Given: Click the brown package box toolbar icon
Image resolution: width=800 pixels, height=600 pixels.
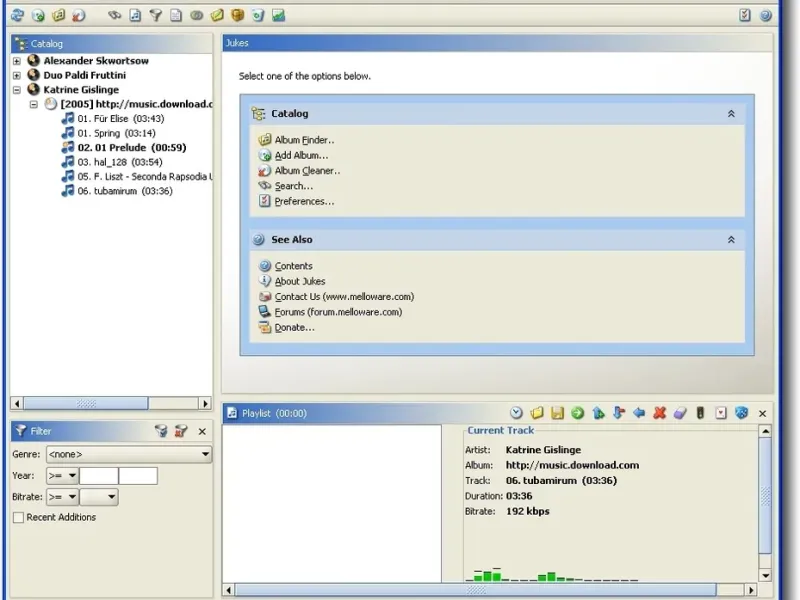Looking at the screenshot, I should [x=237, y=15].
